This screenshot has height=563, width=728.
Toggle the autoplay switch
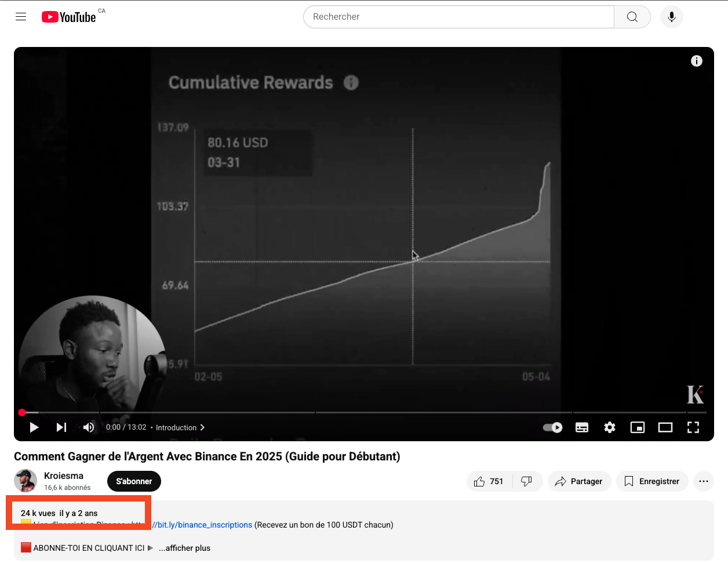pos(552,427)
